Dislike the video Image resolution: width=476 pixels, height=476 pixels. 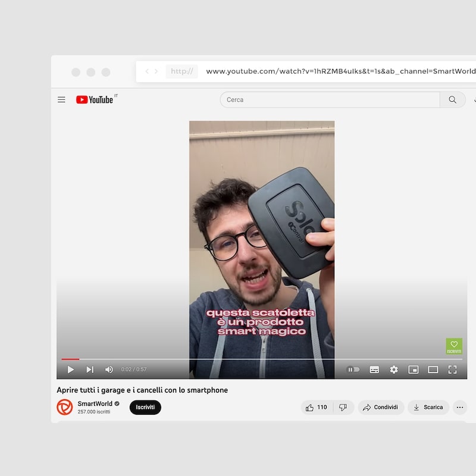click(x=343, y=408)
